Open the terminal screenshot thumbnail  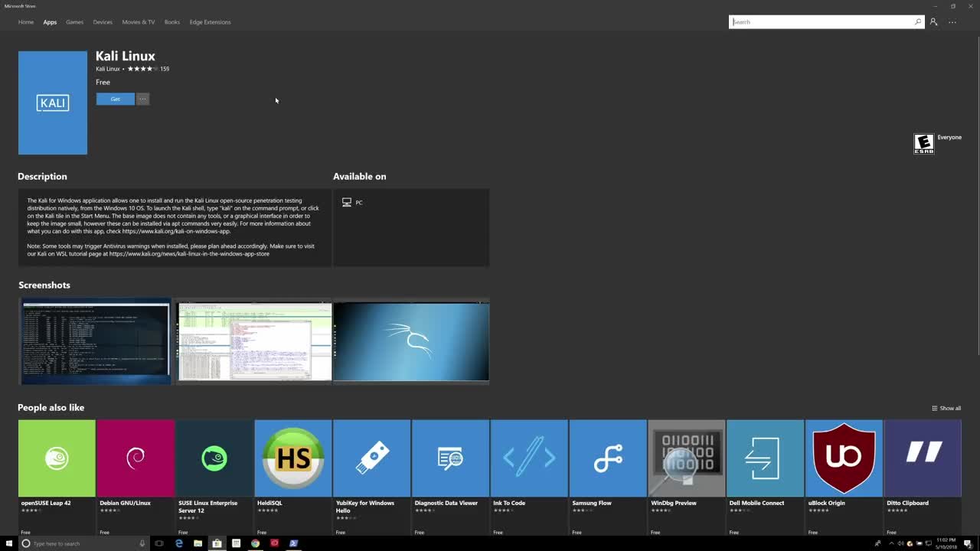click(x=96, y=341)
